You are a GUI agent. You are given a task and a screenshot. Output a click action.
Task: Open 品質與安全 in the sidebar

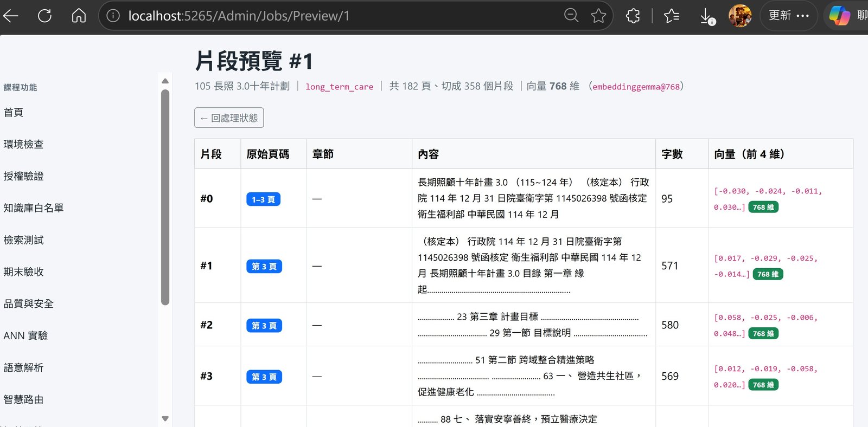29,304
